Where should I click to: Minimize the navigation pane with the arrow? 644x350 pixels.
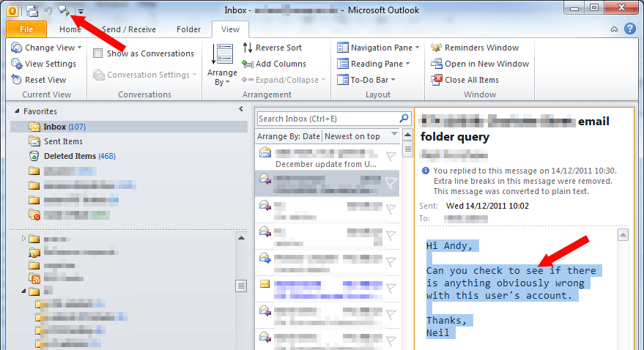[241, 109]
